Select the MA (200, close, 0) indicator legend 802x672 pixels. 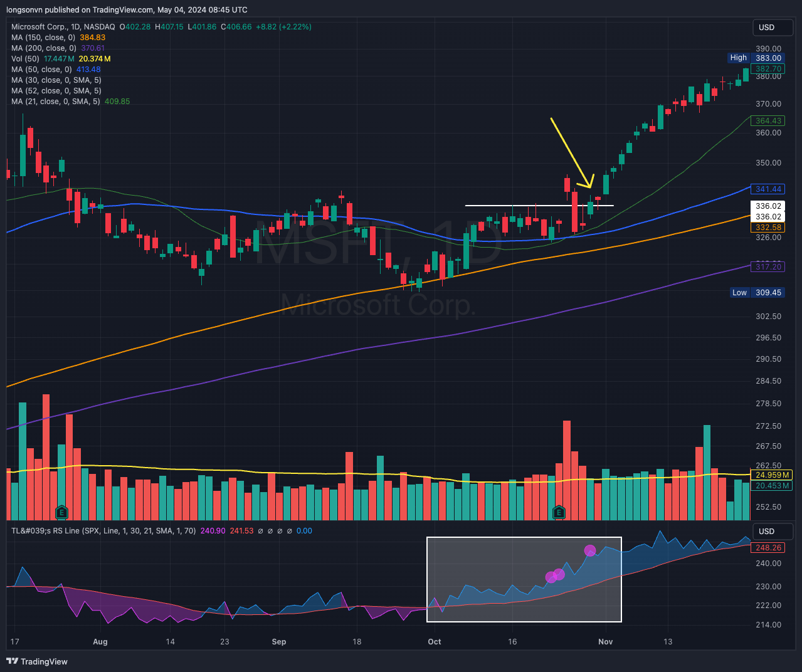[x=44, y=48]
